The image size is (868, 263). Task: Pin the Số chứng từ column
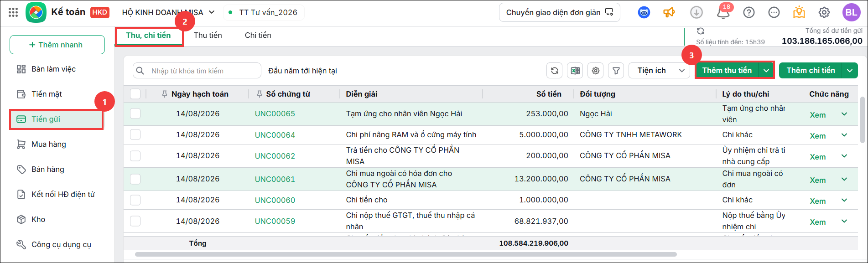[259, 94]
